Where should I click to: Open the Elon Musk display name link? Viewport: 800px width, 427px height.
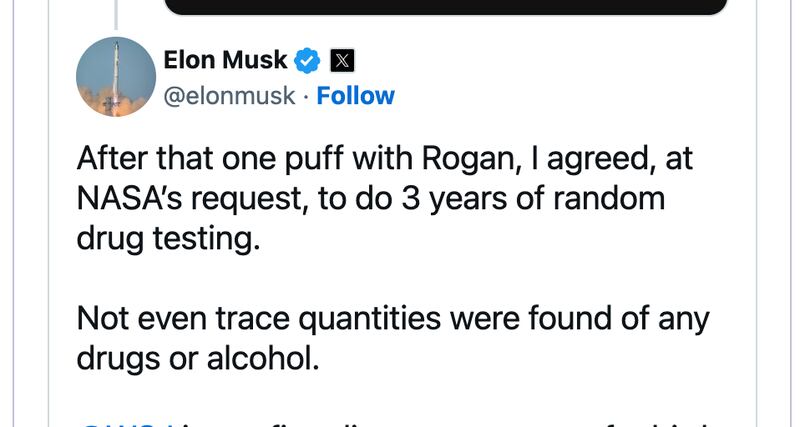coord(225,61)
